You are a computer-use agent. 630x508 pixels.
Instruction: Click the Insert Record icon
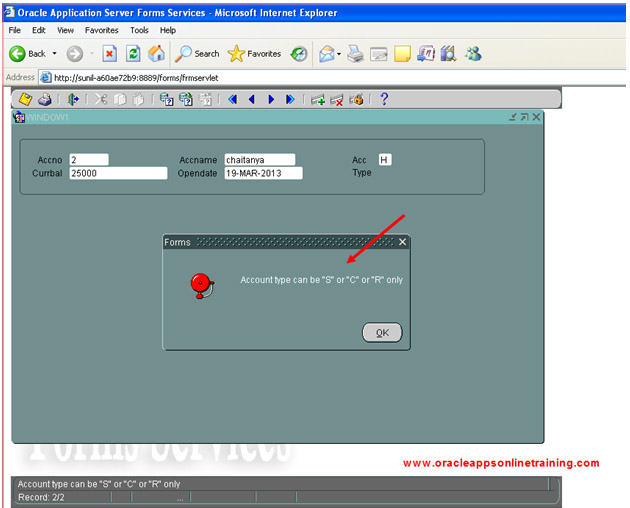click(318, 99)
